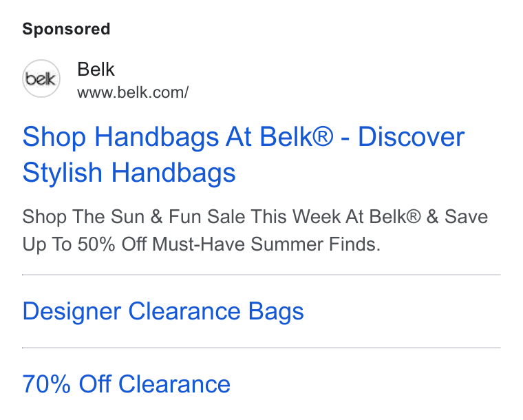Click the ad description about Sun & Fun Sale
523x420 pixels.
[x=255, y=230]
